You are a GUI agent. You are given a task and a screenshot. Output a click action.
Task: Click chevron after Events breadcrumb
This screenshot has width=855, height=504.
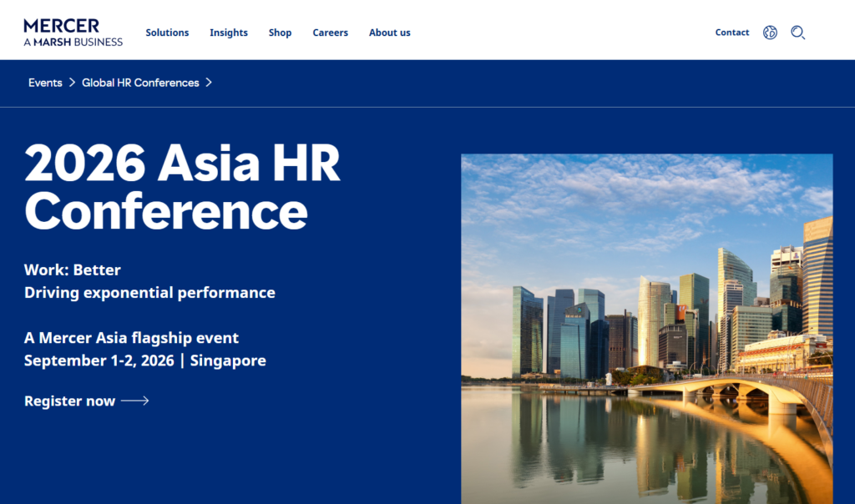72,83
